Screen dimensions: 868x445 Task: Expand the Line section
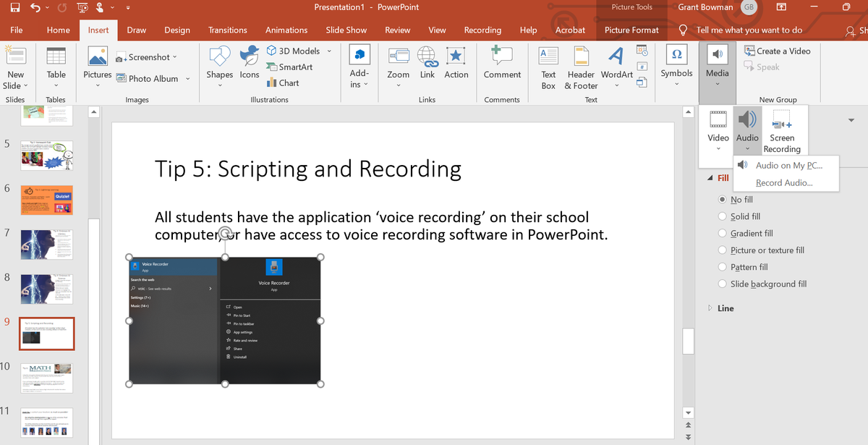[x=725, y=308]
